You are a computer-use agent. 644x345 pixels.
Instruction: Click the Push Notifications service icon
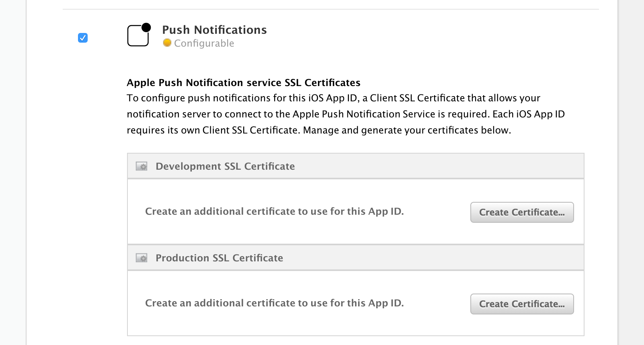point(137,36)
